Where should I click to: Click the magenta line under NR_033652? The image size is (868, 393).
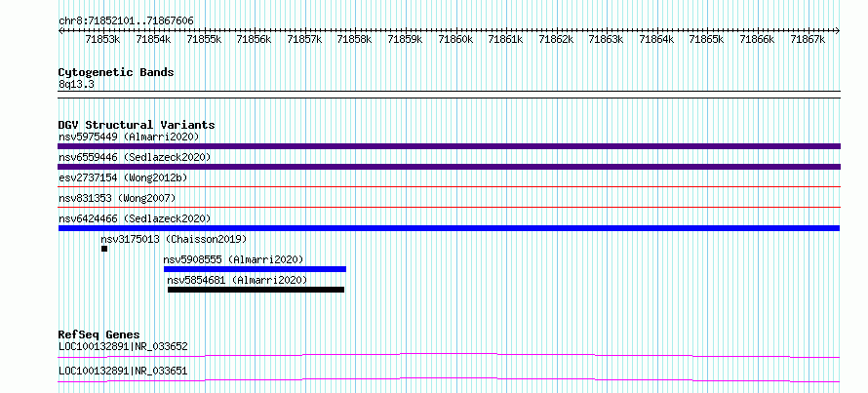449,355
